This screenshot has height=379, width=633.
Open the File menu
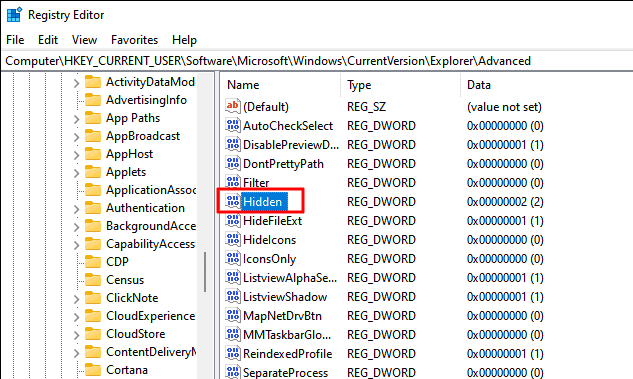click(x=15, y=40)
